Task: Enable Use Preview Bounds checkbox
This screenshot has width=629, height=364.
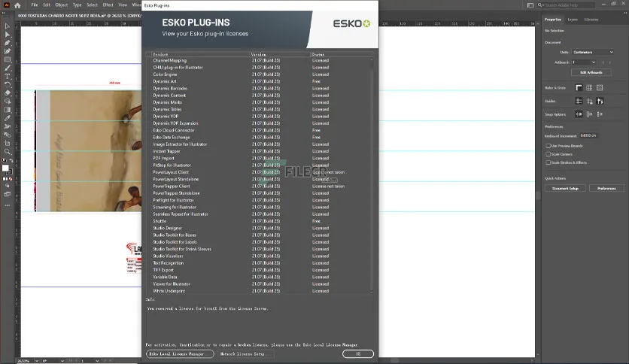Action: (548, 146)
